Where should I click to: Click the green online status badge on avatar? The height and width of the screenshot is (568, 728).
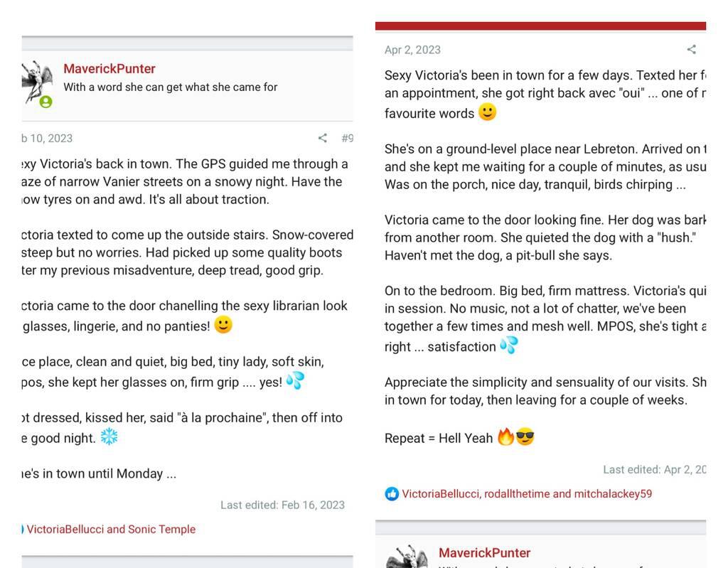pyautogui.click(x=45, y=102)
